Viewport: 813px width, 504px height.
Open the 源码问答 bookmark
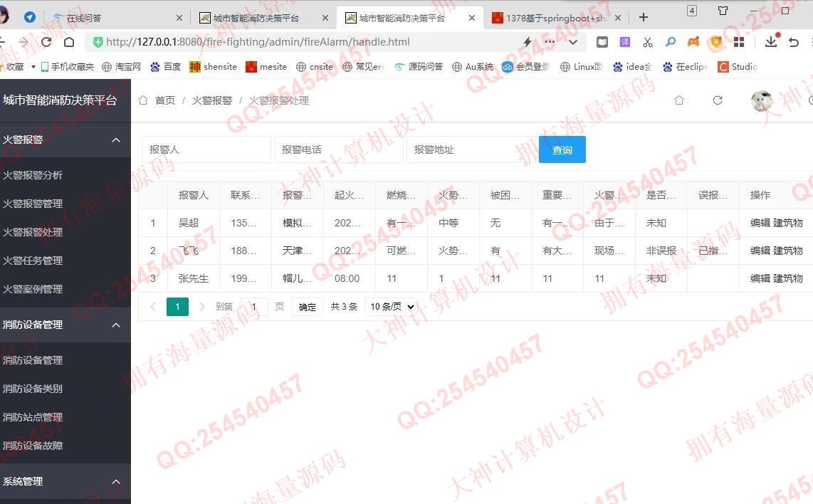419,66
